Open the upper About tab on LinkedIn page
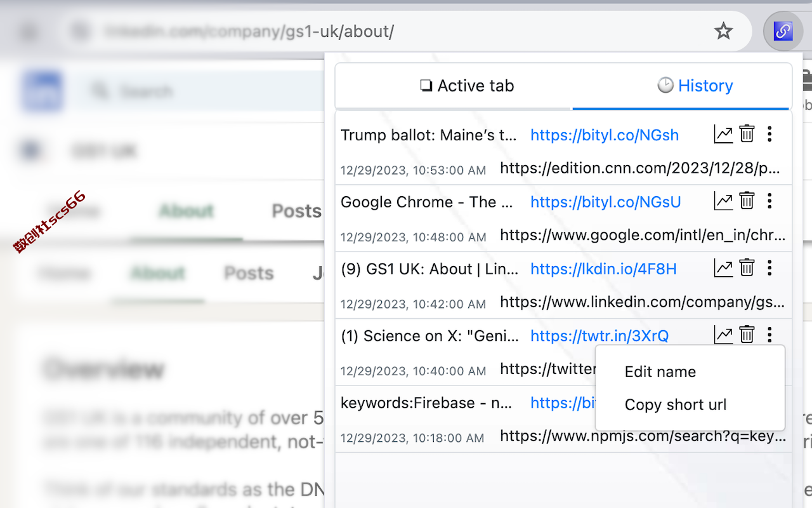812x508 pixels. (x=186, y=211)
